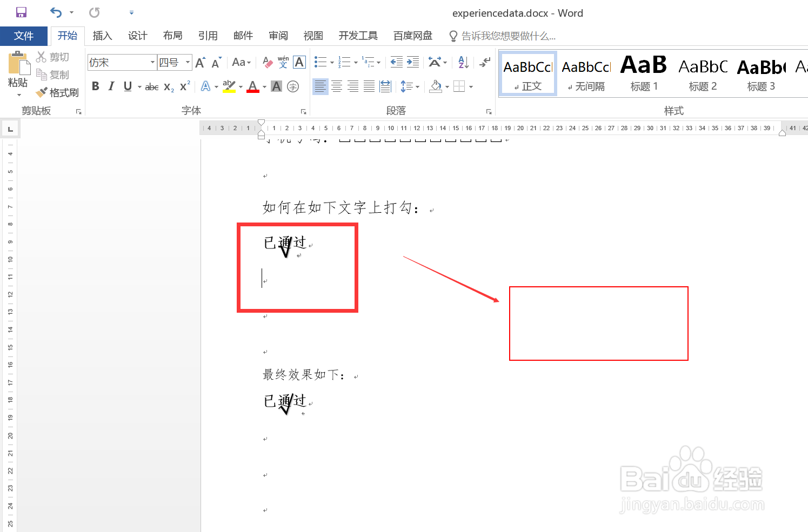
Task: Increase the paragraph indent
Action: (x=413, y=63)
